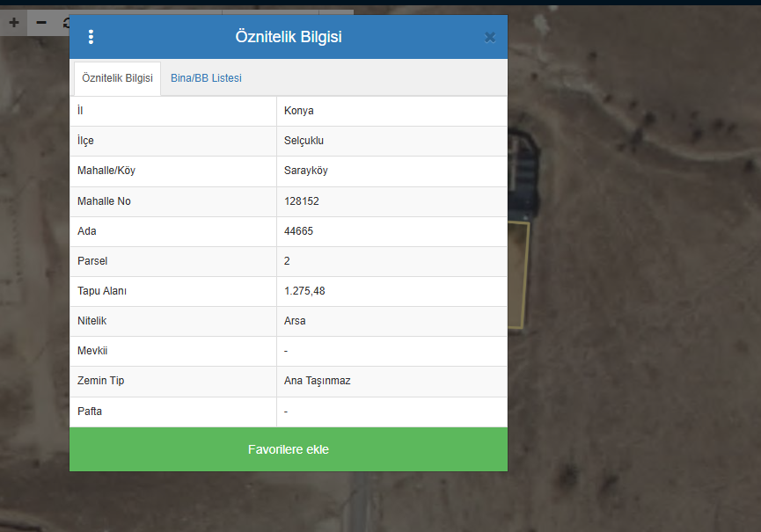
Task: Open the three-dot options menu
Action: click(91, 37)
